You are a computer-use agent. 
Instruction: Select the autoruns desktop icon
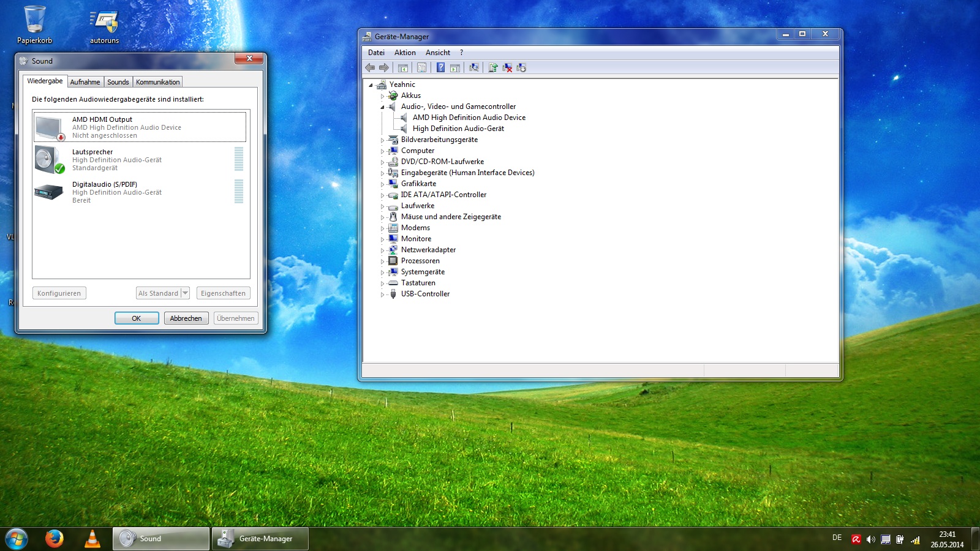104,25
